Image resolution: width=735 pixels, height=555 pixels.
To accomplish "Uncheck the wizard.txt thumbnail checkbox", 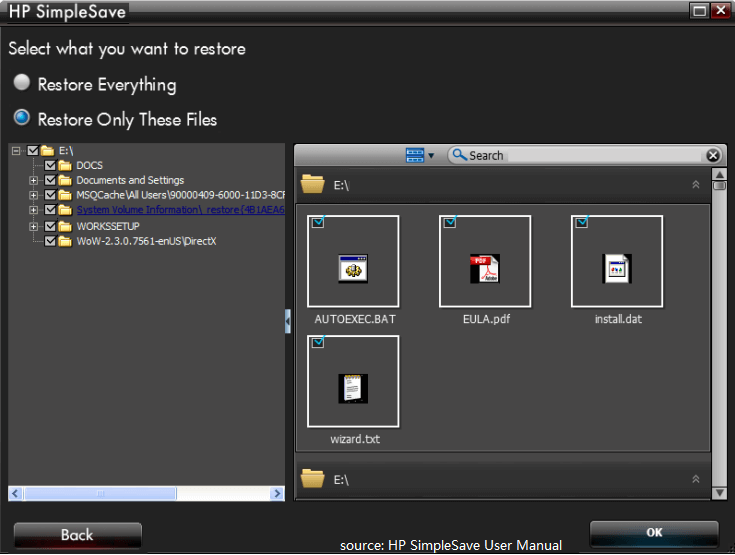I will tap(318, 342).
